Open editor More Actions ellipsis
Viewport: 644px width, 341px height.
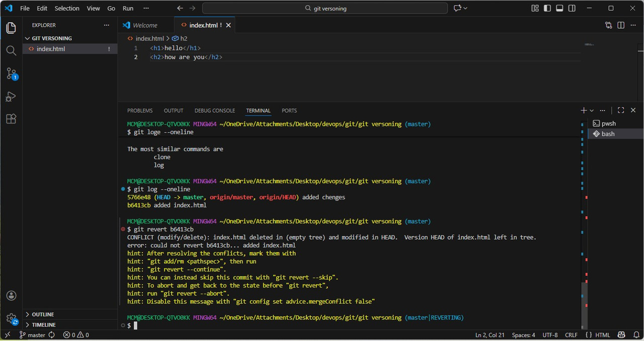633,25
